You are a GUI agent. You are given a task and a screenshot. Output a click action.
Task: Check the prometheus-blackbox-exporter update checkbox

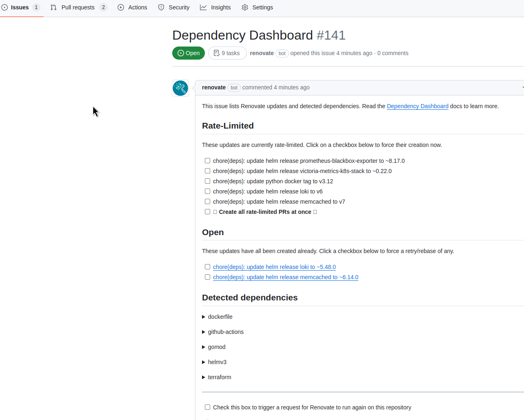[207, 160]
